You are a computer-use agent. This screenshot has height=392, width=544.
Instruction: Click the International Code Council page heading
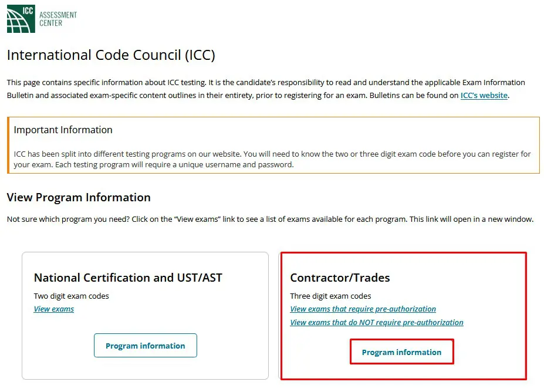tap(111, 55)
